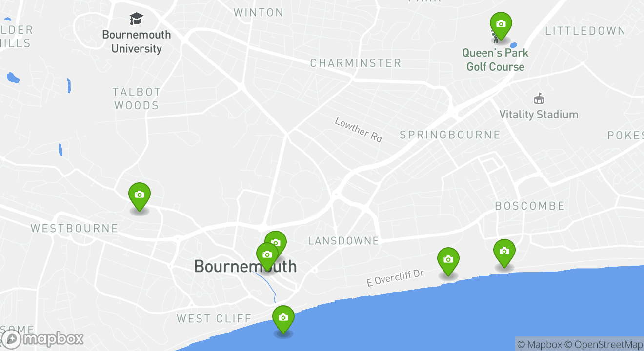Screen dimensions: 644x351
Task: Click the camera marker at Queen's Park Golf Course
Action: [501, 25]
